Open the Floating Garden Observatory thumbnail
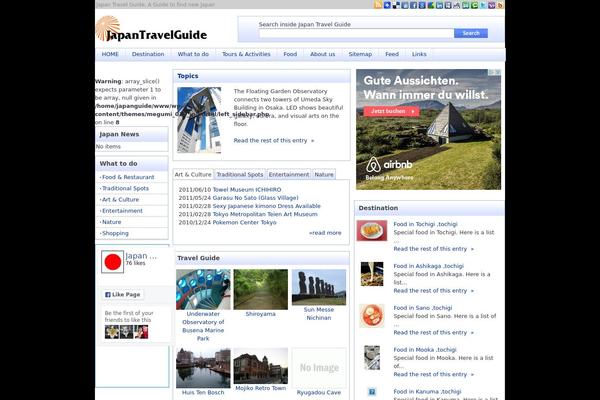600x400 pixels. click(x=199, y=120)
